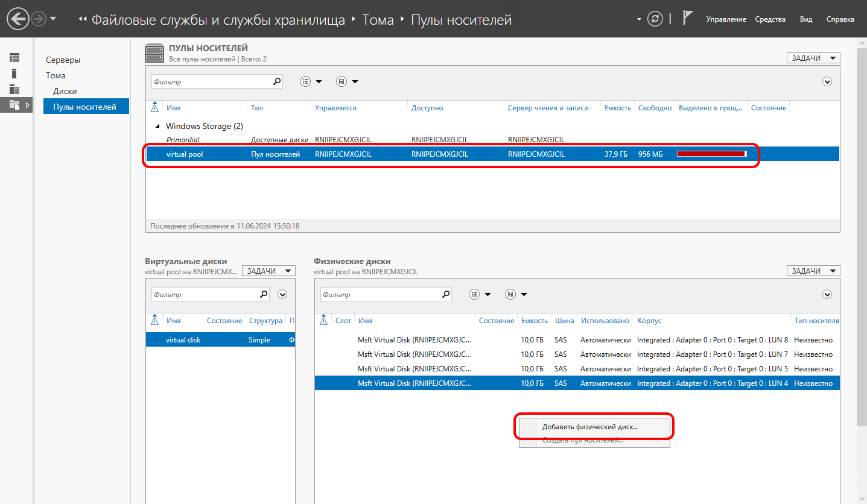The width and height of the screenshot is (867, 504).
Task: Open the Средства menu
Action: [770, 19]
